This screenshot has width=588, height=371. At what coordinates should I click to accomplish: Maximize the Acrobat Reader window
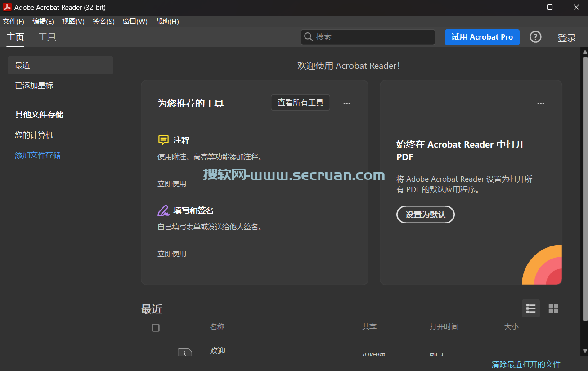click(550, 7)
